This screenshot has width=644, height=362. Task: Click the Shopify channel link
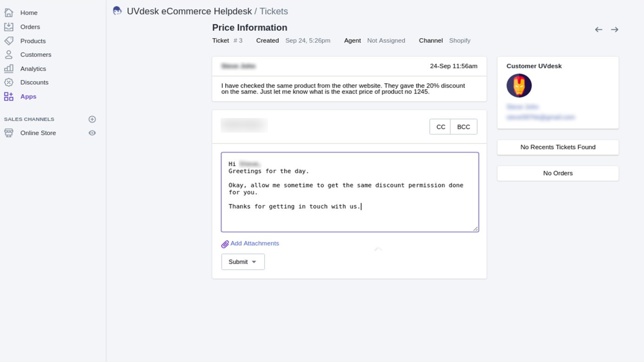pos(460,40)
